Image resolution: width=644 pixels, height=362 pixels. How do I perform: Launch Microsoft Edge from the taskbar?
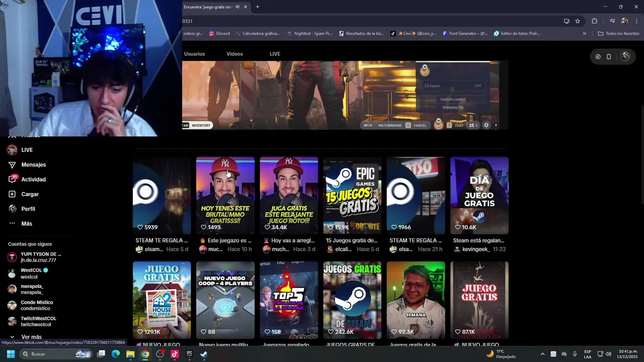coord(116,354)
